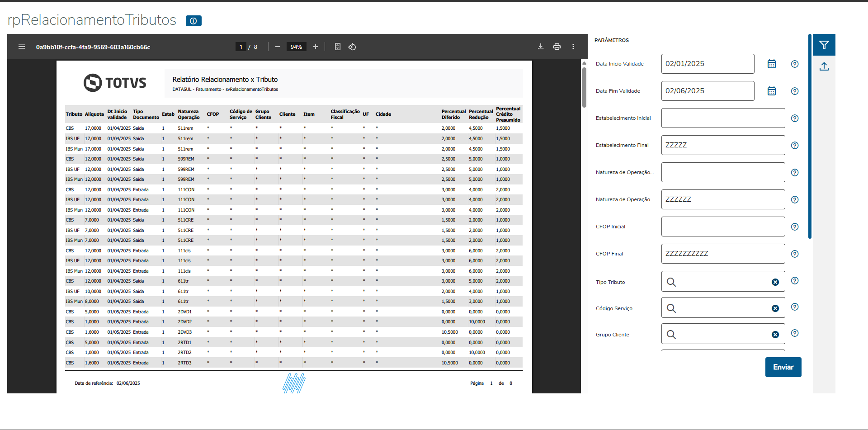Show help for first Natureza de Operação

tap(795, 172)
